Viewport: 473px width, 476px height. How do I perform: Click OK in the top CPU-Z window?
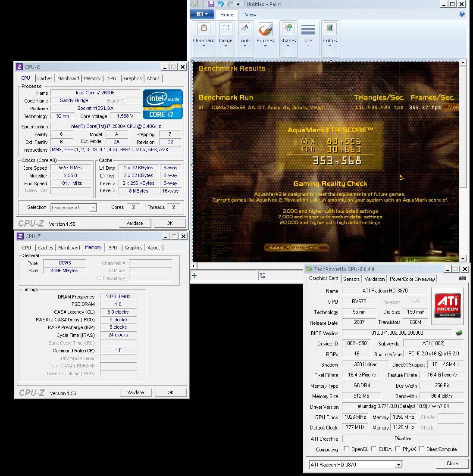[169, 223]
